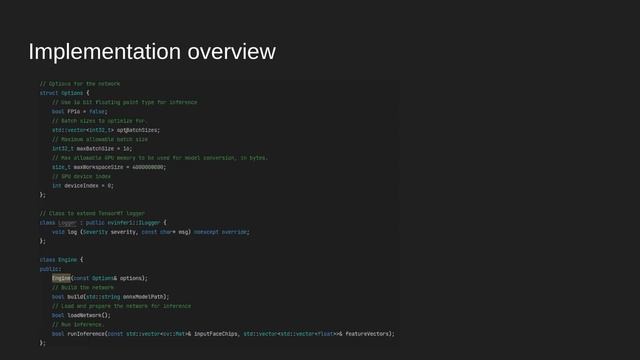
Task: Click the 'Implementation overview' slide title
Action: tap(152, 52)
